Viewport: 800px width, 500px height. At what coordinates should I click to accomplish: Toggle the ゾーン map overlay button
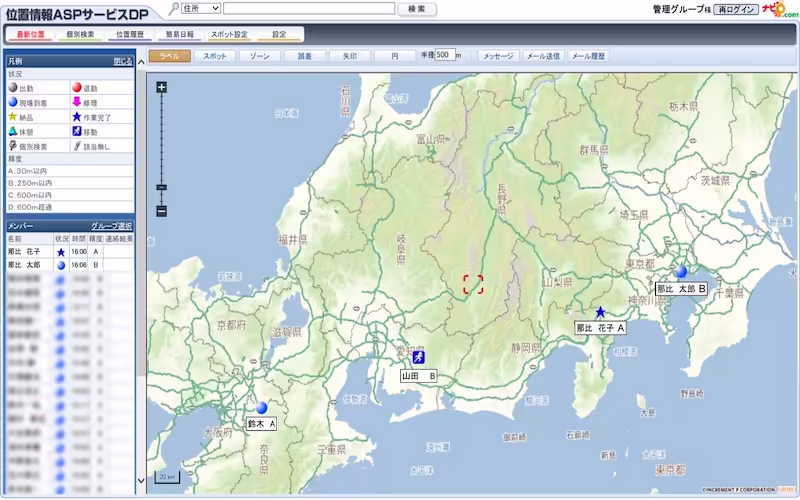tap(260, 56)
